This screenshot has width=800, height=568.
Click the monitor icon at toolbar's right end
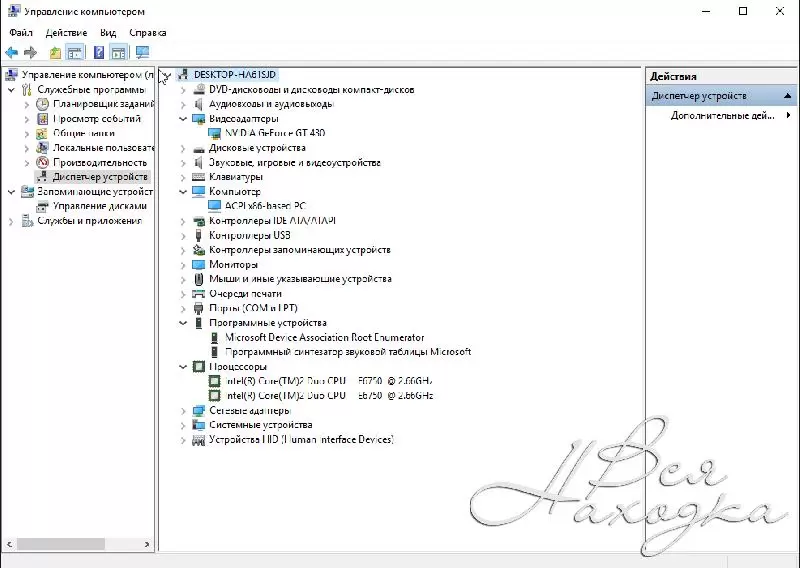[142, 52]
